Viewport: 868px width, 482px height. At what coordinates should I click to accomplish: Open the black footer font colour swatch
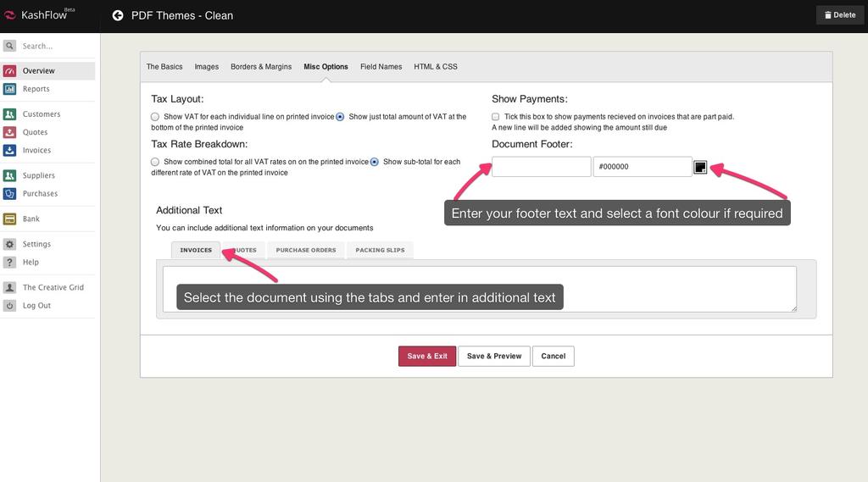[700, 167]
